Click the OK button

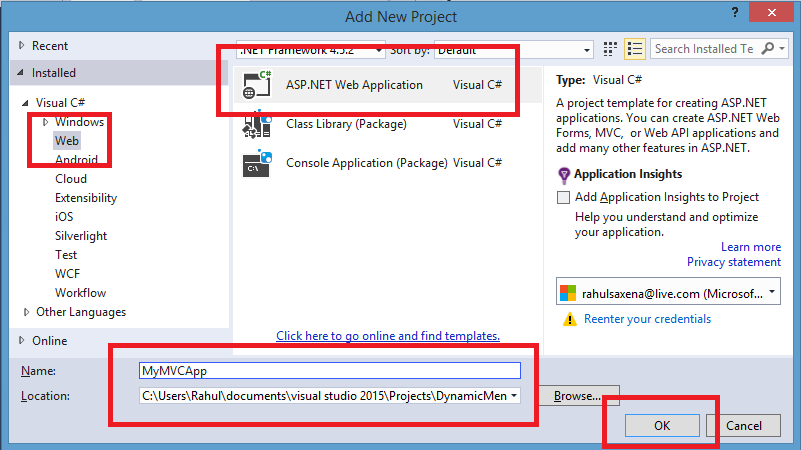pyautogui.click(x=662, y=425)
